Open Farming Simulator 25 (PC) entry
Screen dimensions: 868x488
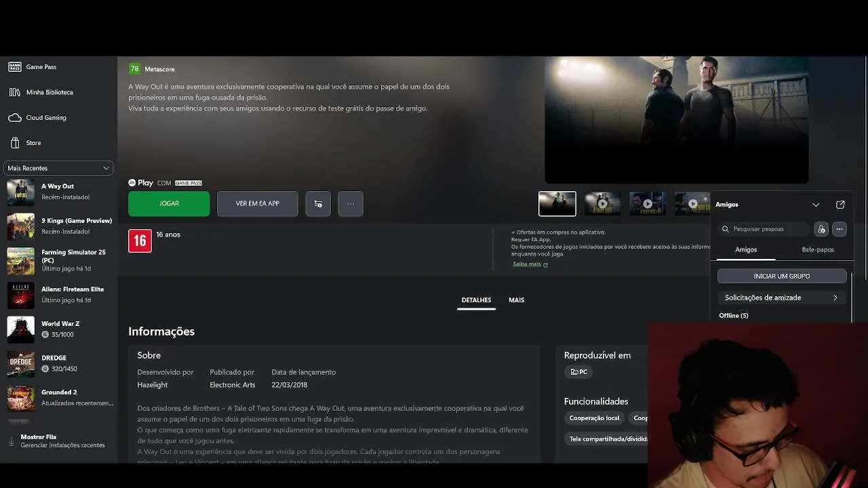(x=58, y=260)
